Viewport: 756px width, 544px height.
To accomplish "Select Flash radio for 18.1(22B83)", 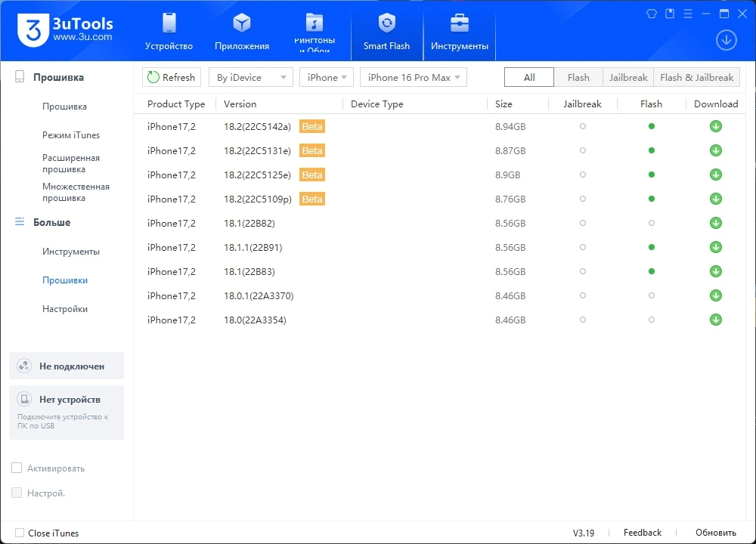I will pyautogui.click(x=652, y=271).
